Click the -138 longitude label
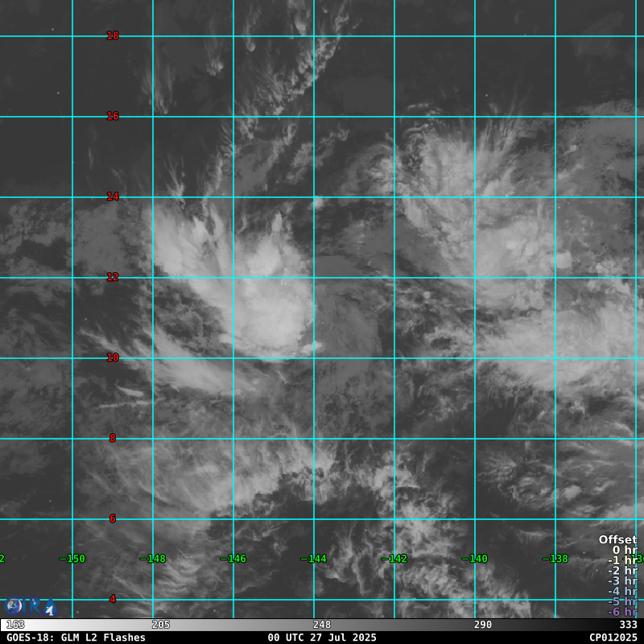This screenshot has height=644, width=644. tap(555, 559)
